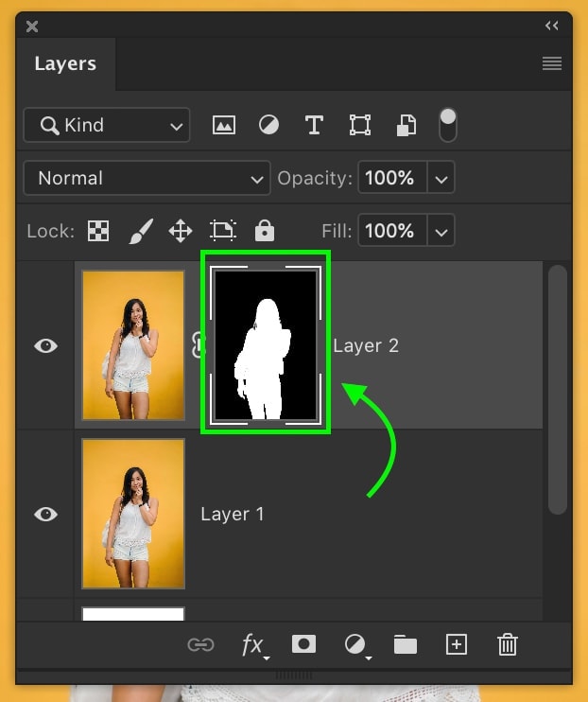The width and height of the screenshot is (588, 702).
Task: Filter for shape layers icon
Action: pos(360,125)
